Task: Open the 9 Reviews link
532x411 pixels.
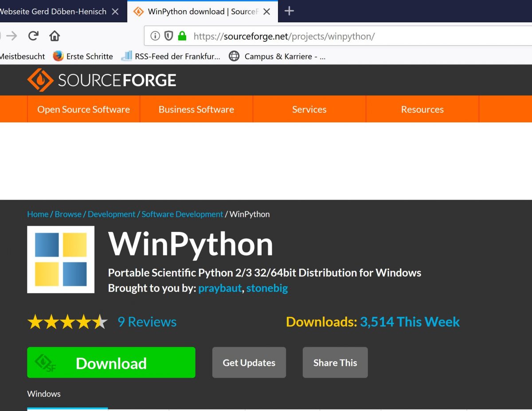Action: tap(147, 322)
